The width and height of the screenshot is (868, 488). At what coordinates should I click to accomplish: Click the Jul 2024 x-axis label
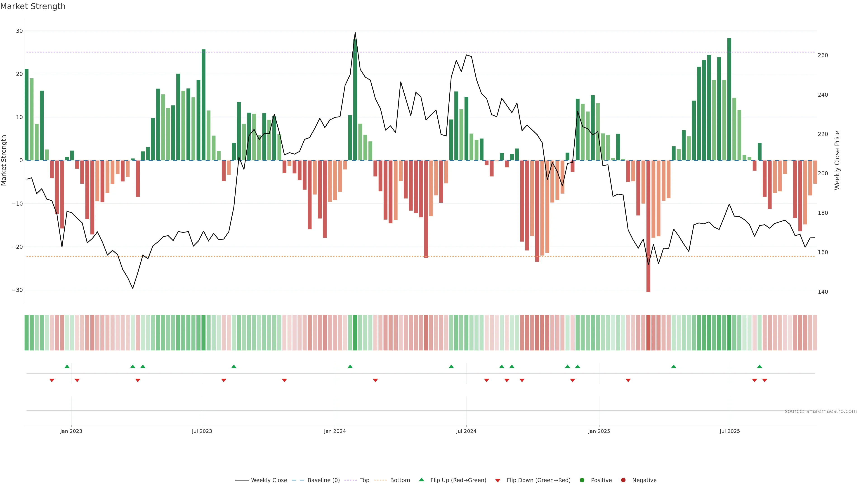466,431
